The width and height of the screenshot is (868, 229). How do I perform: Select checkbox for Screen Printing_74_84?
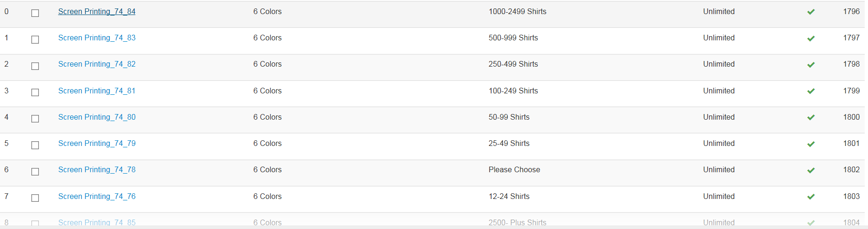(35, 13)
